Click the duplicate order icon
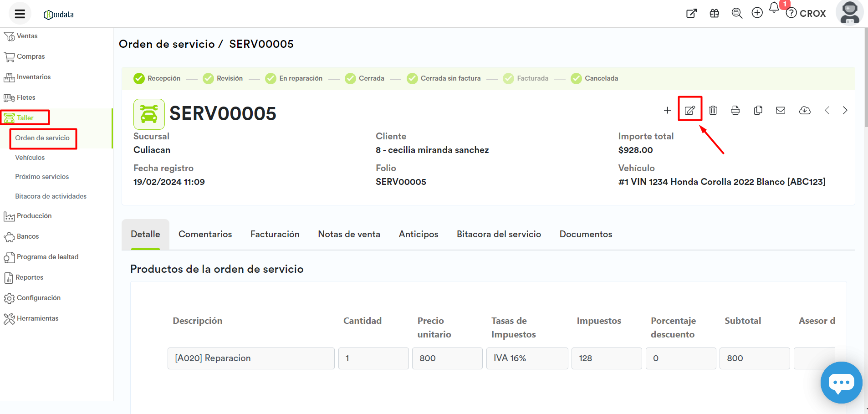Image resolution: width=868 pixels, height=414 pixels. click(x=758, y=110)
